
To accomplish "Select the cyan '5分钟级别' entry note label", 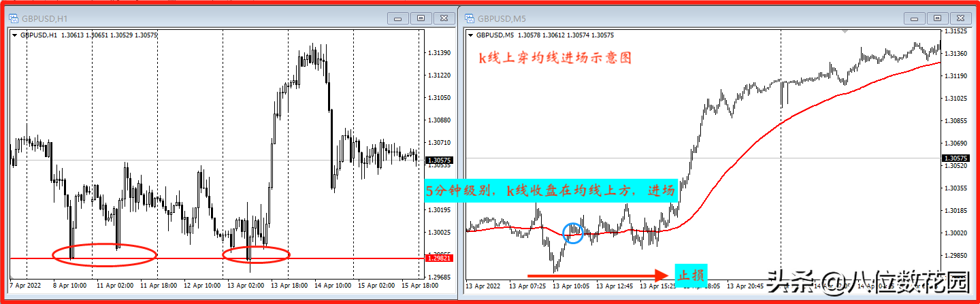I will tap(551, 190).
